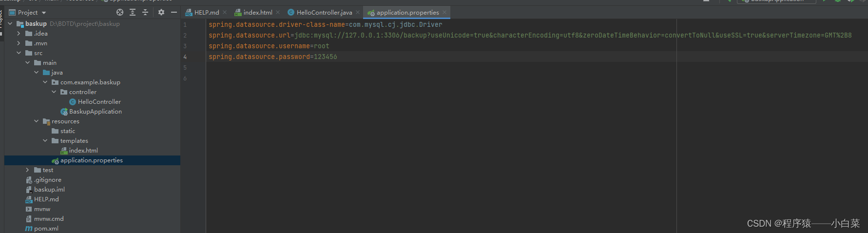The width and height of the screenshot is (868, 233).
Task: Click the application.properties Spring leaf icon in tree
Action: 55,160
